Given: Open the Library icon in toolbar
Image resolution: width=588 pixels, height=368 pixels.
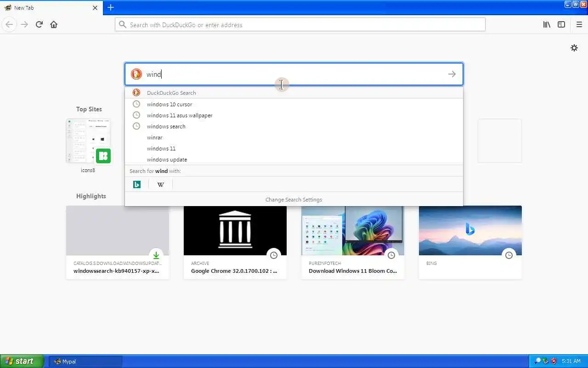Looking at the screenshot, I should click(x=547, y=24).
